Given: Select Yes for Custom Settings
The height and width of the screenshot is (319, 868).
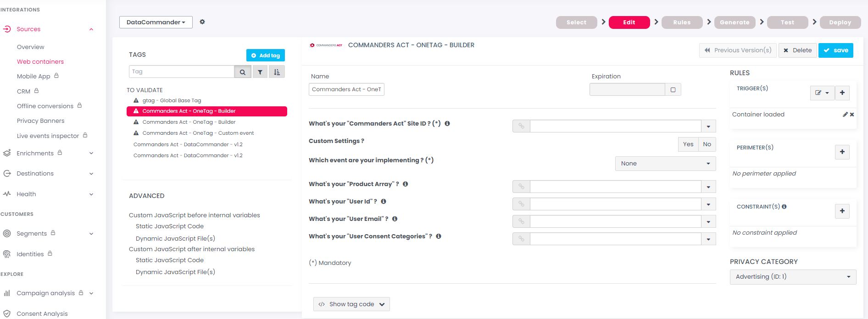Looking at the screenshot, I should tap(688, 144).
